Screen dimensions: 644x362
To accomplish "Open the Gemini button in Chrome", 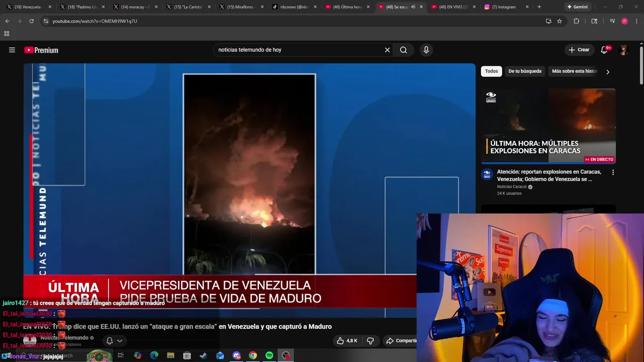I will point(577,7).
